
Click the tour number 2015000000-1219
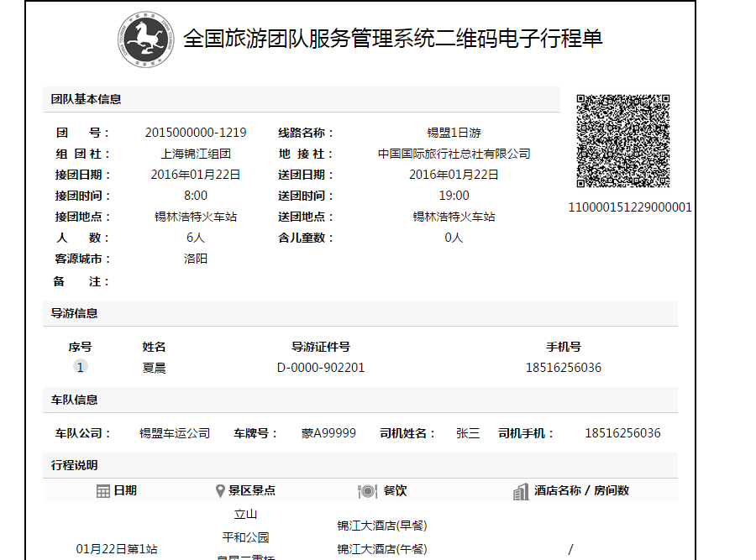click(196, 133)
